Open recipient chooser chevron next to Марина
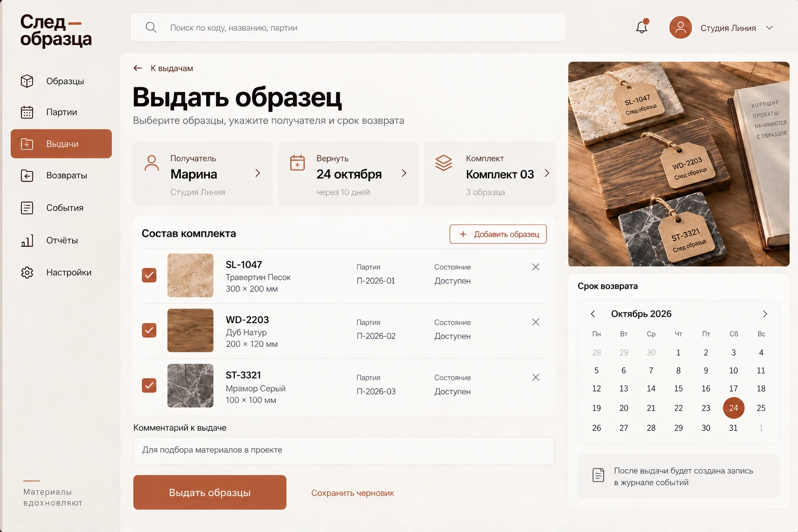 click(258, 173)
